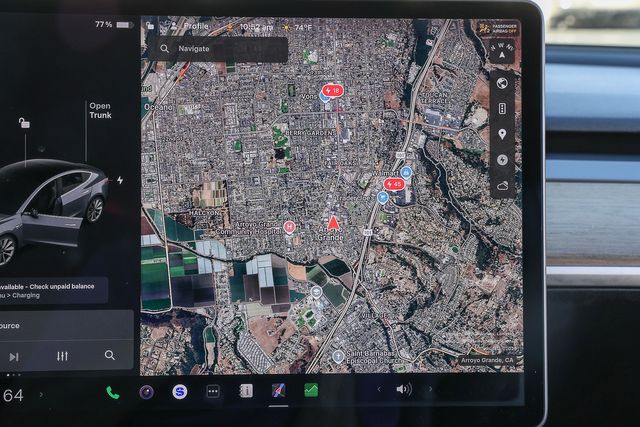This screenshot has height=427, width=640.
Task: Select the blue shopping pin below Walmart
Action: point(382,198)
